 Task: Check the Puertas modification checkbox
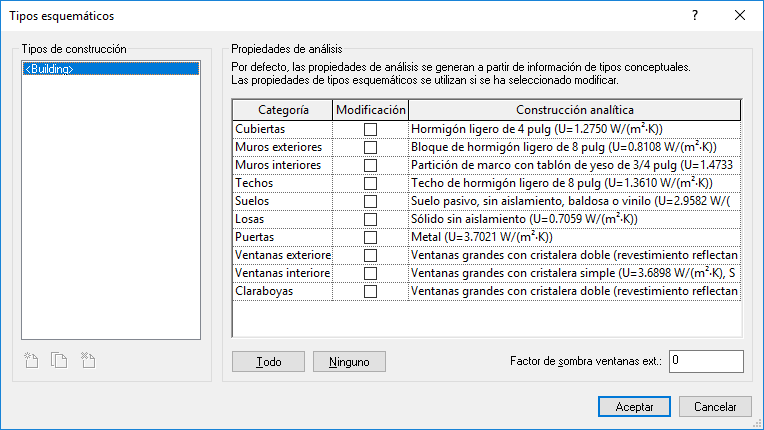tap(370, 238)
